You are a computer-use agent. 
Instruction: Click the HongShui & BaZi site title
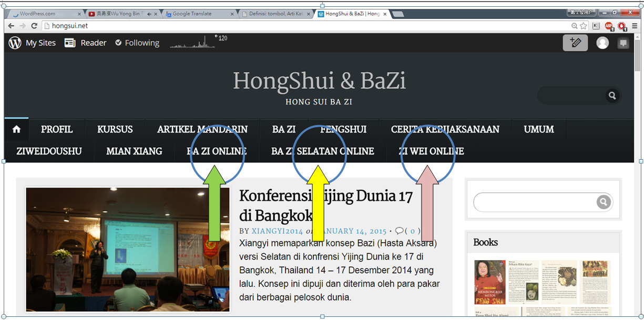click(319, 81)
